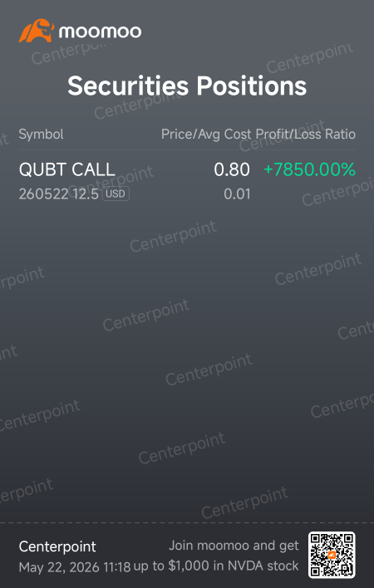Click the moomoo bull logo icon
The image size is (374, 588).
(x=37, y=31)
